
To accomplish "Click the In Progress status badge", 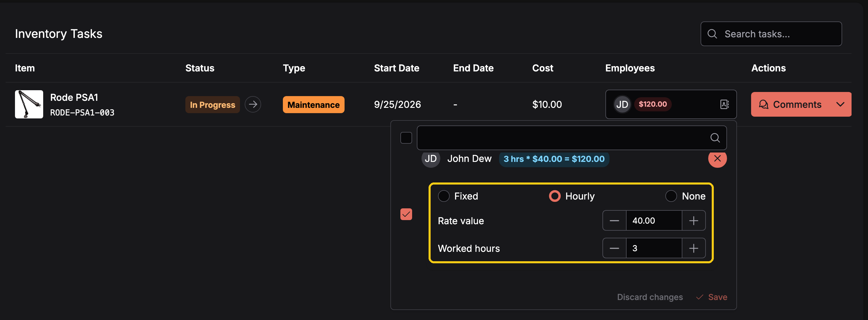I will 212,105.
